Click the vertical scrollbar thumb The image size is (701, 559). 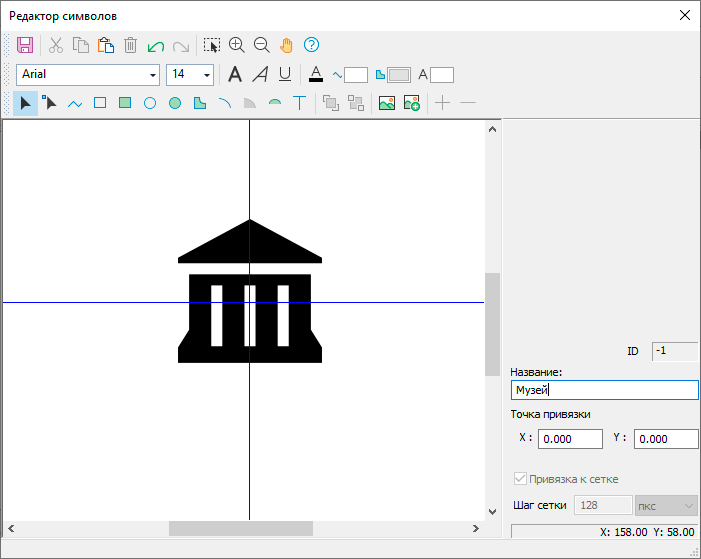click(492, 324)
